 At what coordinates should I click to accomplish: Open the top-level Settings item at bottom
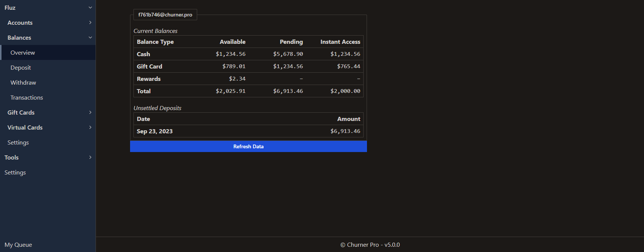click(15, 173)
